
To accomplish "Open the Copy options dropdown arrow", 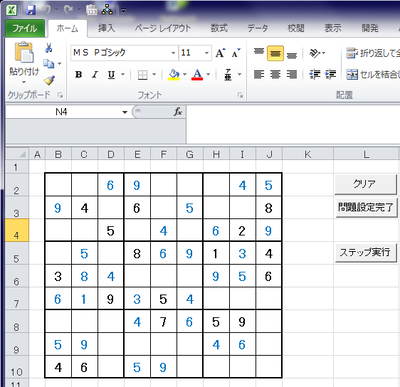I will [60, 63].
